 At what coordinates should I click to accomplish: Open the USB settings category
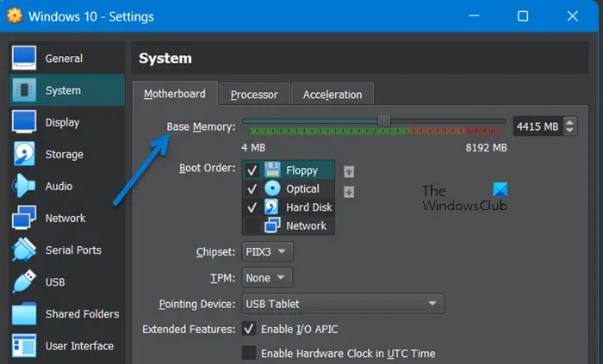(x=67, y=282)
